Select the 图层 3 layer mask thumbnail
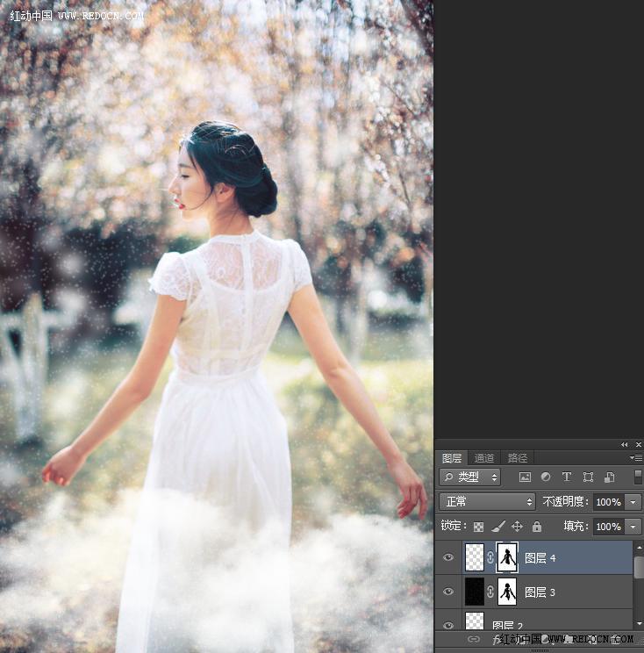This screenshot has height=653, width=644. click(x=507, y=592)
